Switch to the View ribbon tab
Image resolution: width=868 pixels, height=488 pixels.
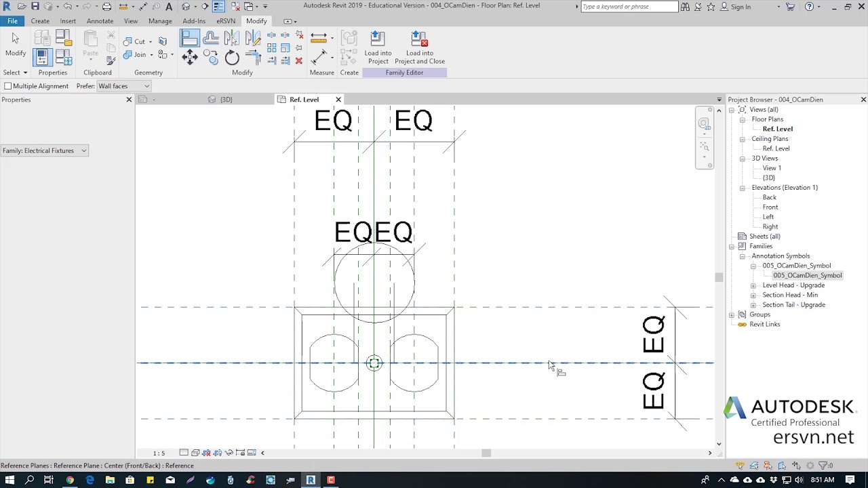(131, 21)
